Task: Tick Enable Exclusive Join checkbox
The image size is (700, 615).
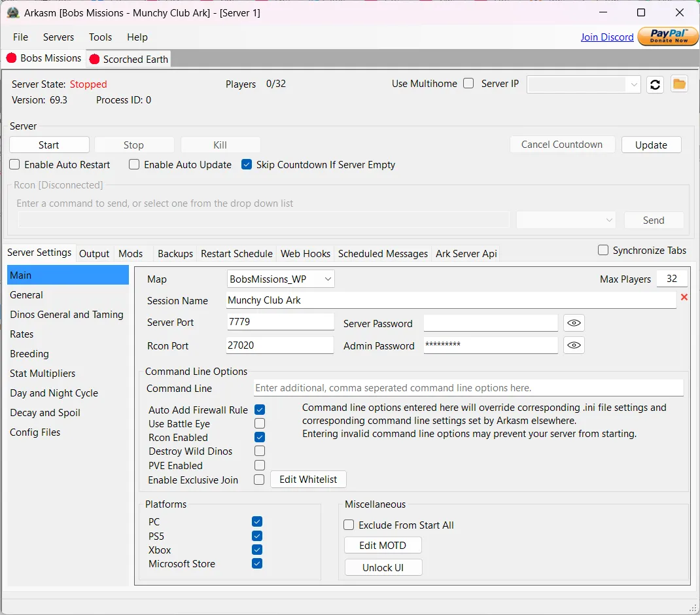Action: 259,480
